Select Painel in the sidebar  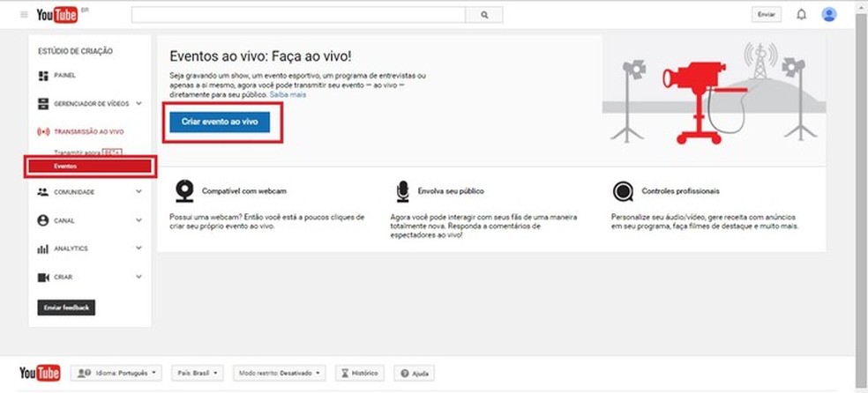[64, 76]
